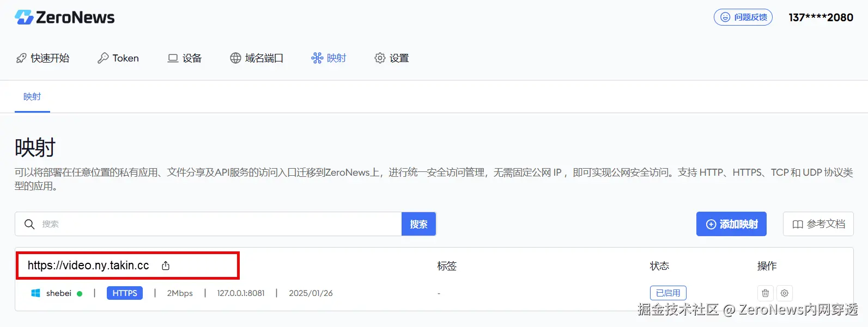Click the 添加映射 add mapping button
Screen dimensions: 868x327
[731, 224]
